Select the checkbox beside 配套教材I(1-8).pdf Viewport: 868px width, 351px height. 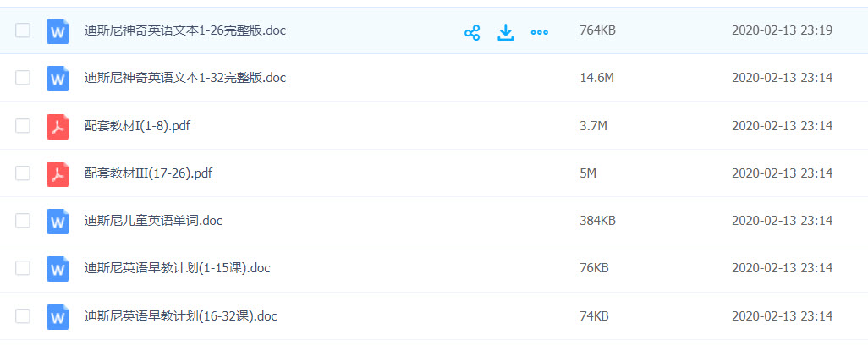[x=23, y=126]
